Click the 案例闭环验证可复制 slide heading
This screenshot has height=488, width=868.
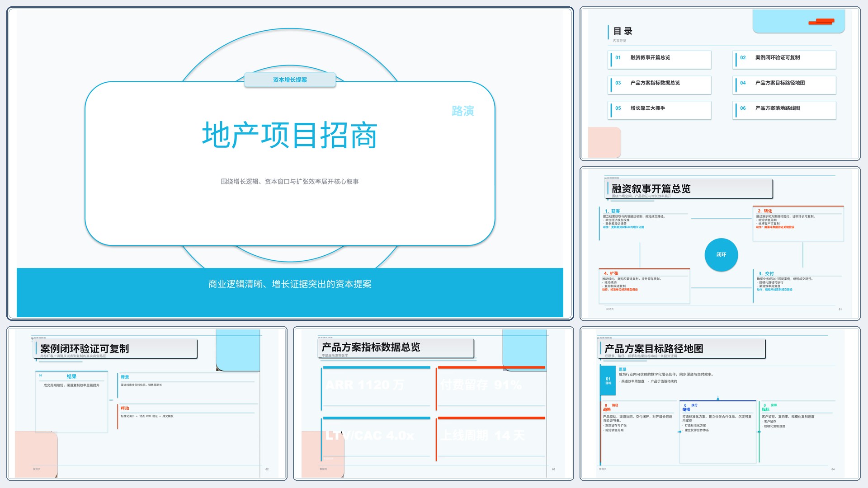pos(85,349)
